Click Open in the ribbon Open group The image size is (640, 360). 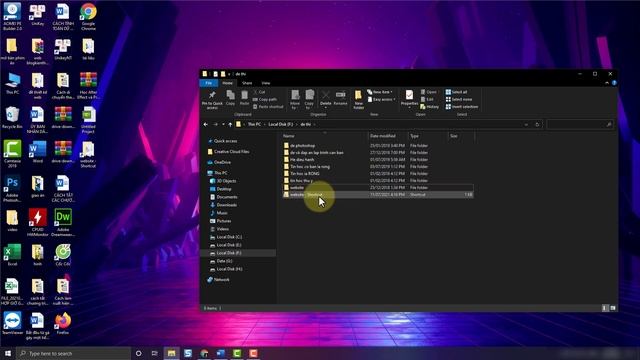tap(429, 92)
